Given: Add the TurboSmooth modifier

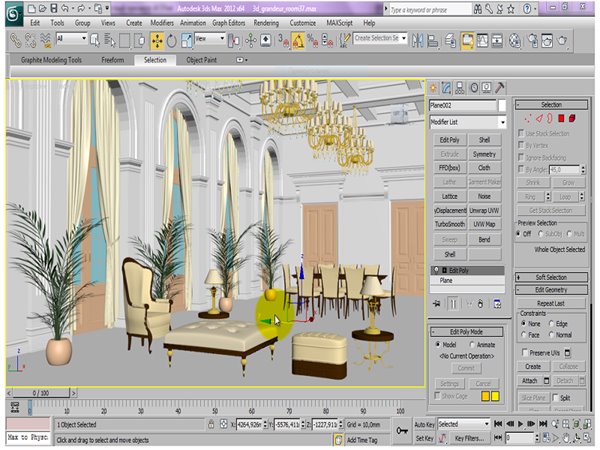Looking at the screenshot, I should [x=450, y=226].
